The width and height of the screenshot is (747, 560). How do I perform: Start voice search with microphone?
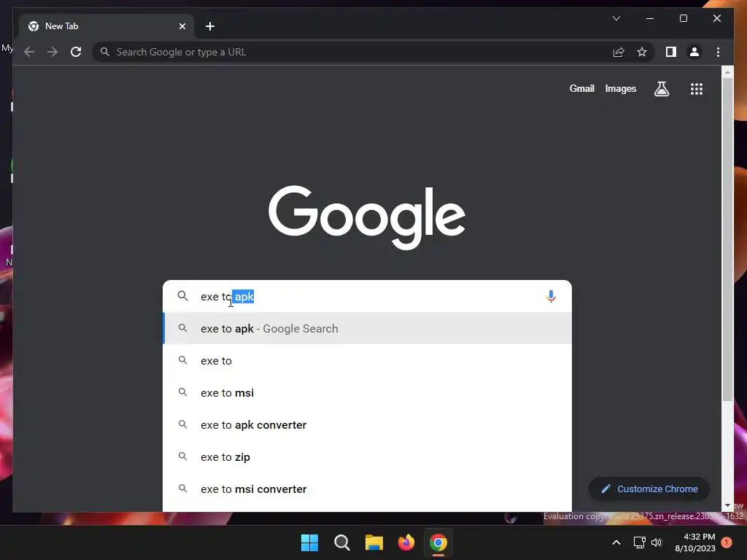pyautogui.click(x=551, y=296)
